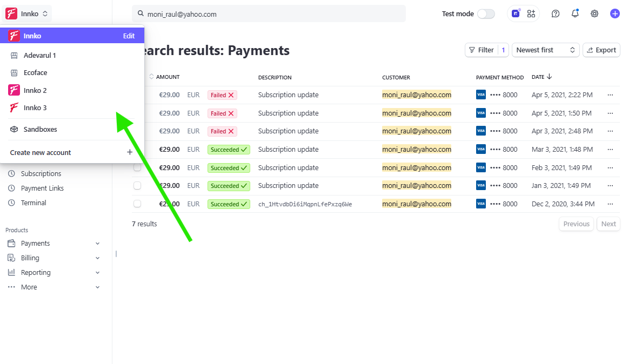The height and width of the screenshot is (364, 635).
Task: Click the plus icon beside Create new account
Action: (x=130, y=152)
